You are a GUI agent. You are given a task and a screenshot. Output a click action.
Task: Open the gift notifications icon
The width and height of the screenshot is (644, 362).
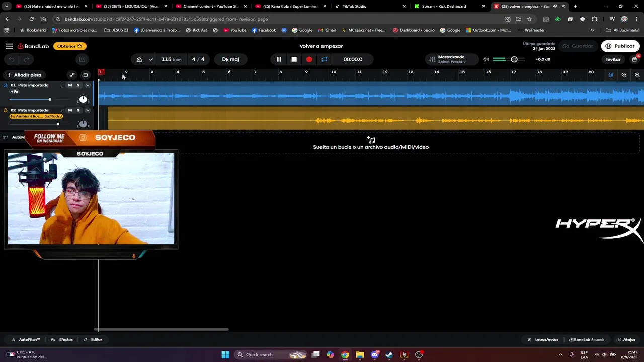tap(635, 59)
